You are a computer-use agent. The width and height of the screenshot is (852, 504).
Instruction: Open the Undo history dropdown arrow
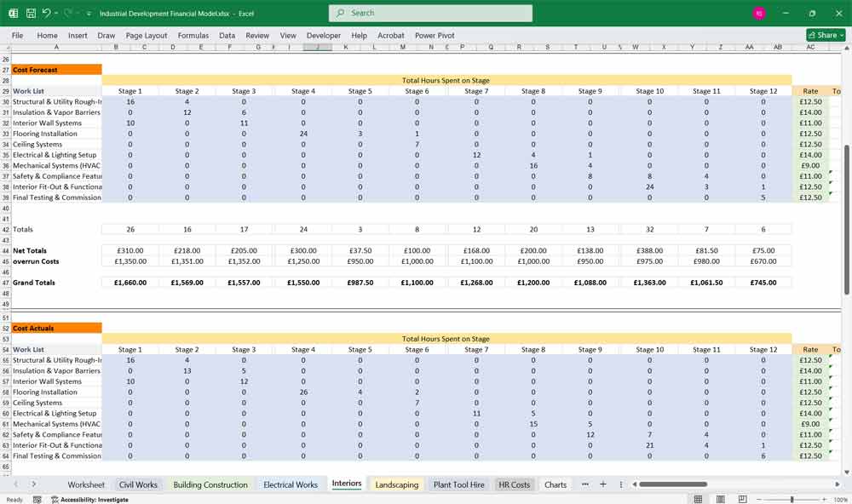(x=57, y=13)
